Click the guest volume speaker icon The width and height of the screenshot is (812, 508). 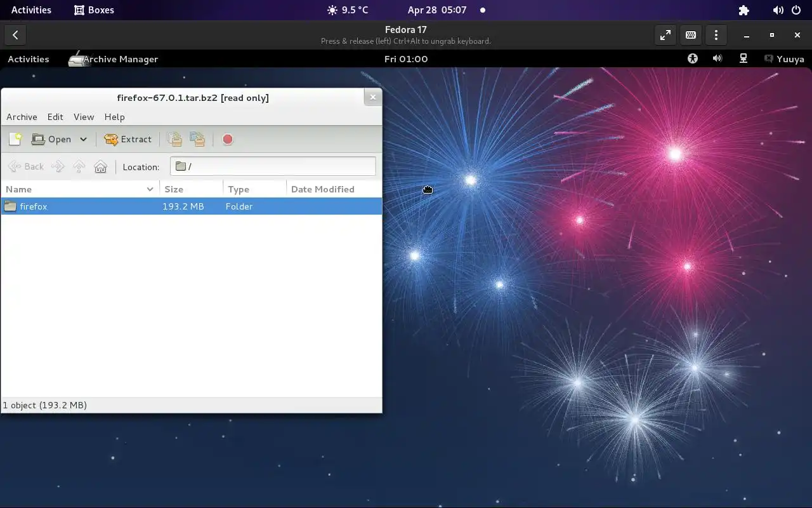tap(717, 59)
